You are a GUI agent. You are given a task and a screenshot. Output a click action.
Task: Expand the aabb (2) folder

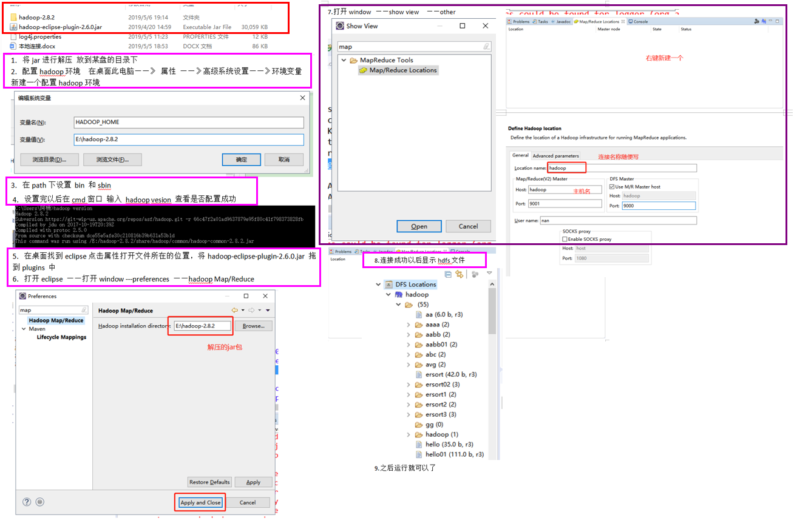point(409,335)
